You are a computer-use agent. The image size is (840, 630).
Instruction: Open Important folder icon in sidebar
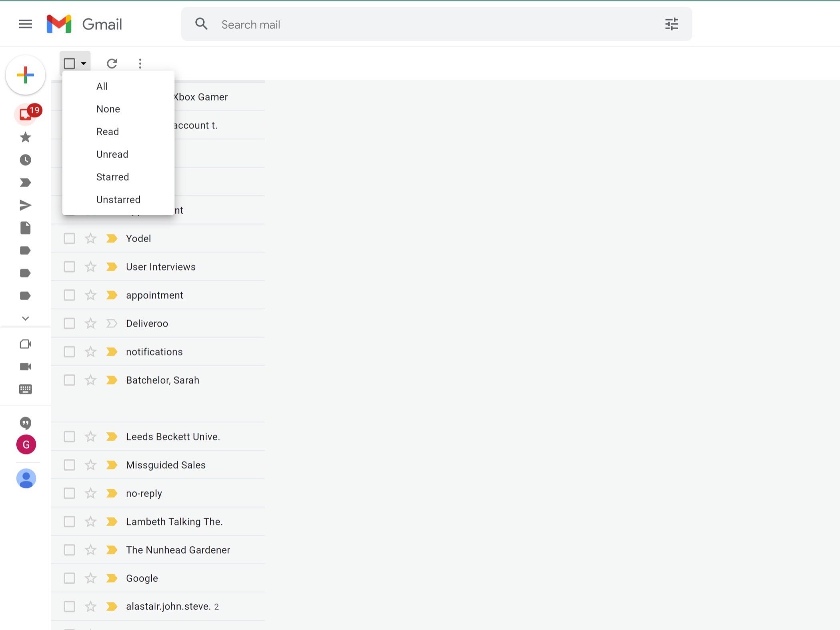pos(25,183)
